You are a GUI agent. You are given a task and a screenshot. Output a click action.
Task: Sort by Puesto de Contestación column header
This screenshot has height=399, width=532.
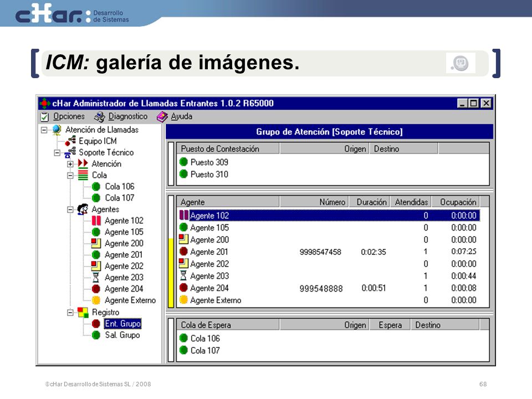click(228, 149)
